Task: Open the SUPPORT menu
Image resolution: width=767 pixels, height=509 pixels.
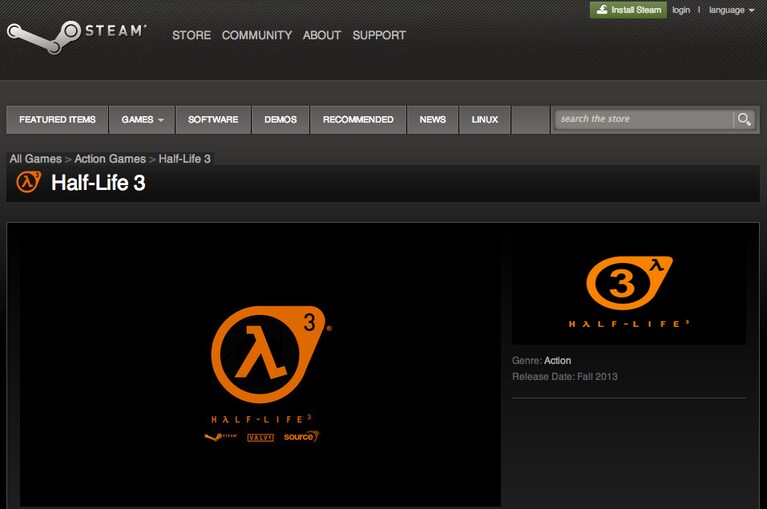Action: tap(379, 35)
